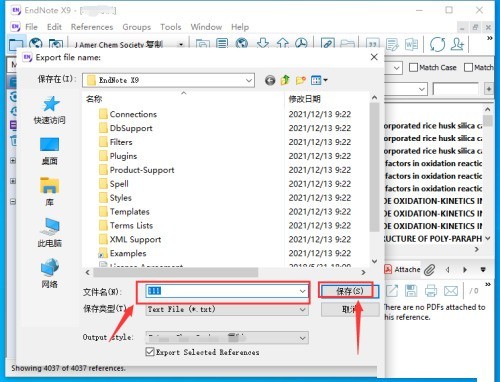Viewport: 500px width, 382px height.
Task: Open the Window menu
Action: (x=206, y=27)
